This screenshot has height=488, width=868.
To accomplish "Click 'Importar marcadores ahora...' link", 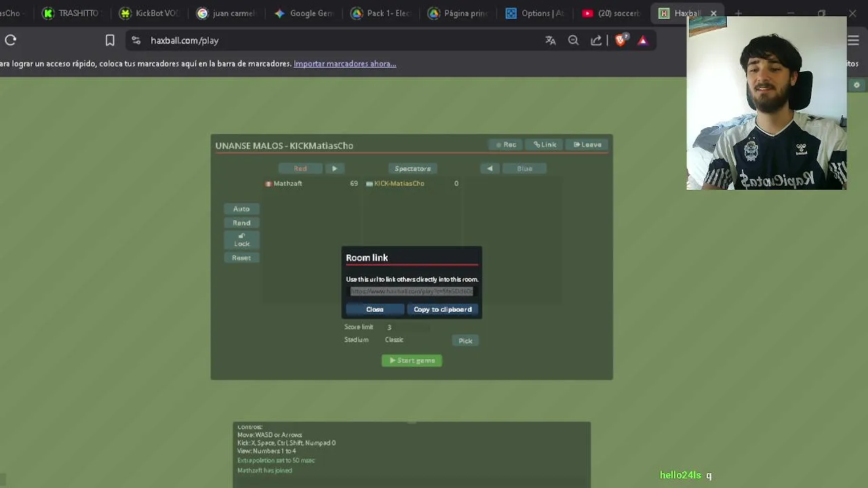I will tap(344, 64).
